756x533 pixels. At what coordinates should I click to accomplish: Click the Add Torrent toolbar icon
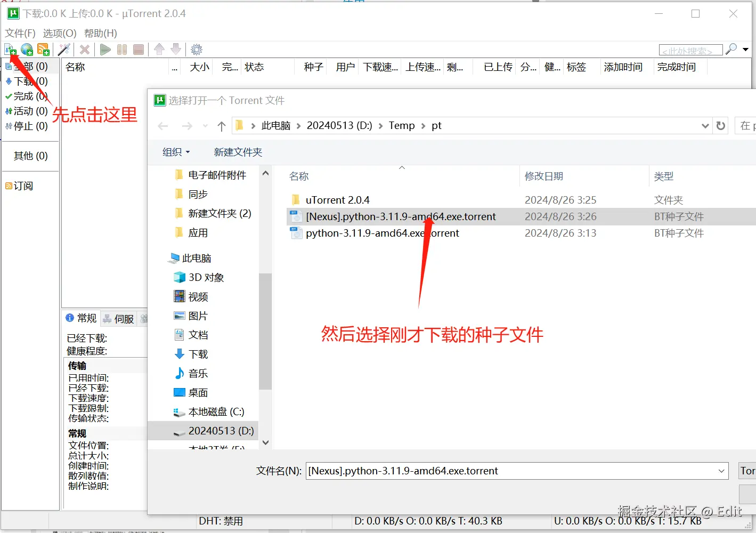point(11,50)
